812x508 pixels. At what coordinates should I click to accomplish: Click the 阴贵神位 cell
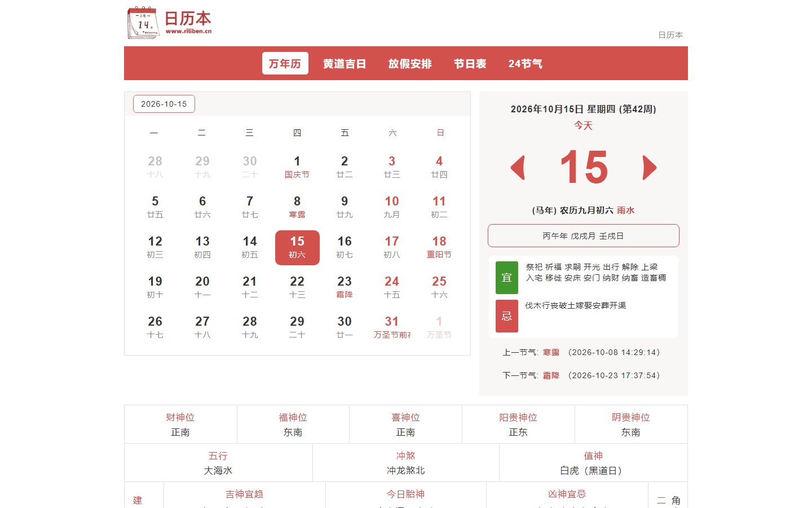631,424
